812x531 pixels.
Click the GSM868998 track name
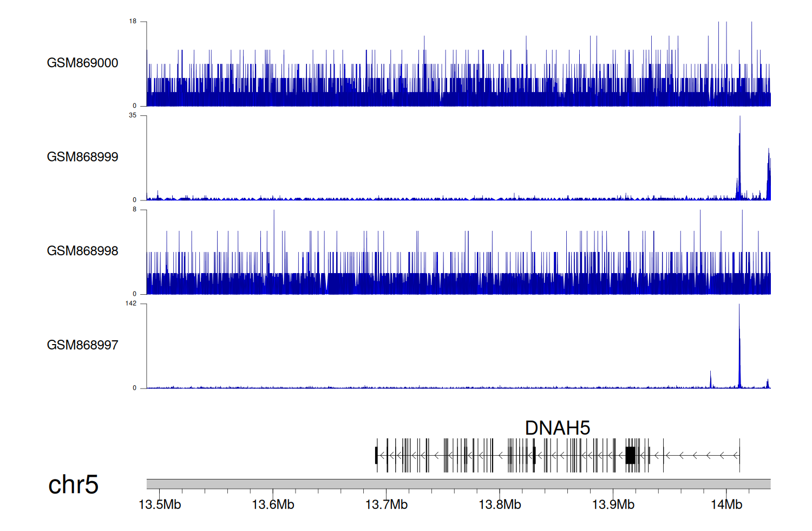point(82,251)
